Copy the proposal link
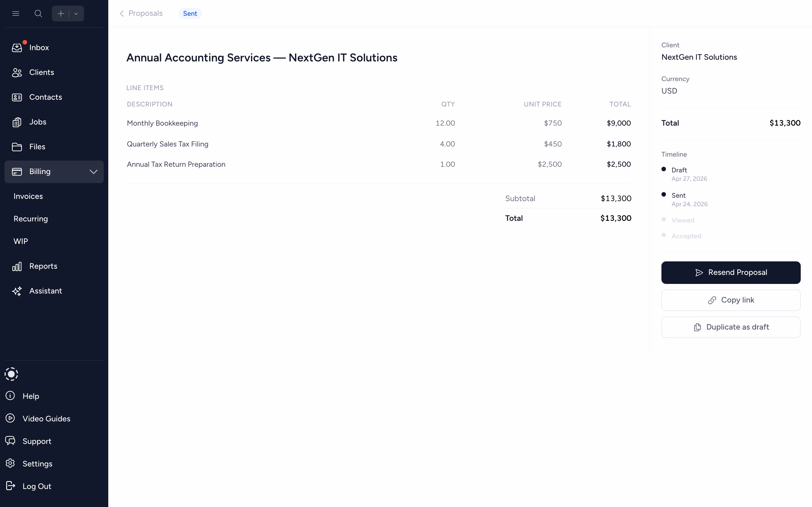This screenshot has width=812, height=507. tap(731, 300)
